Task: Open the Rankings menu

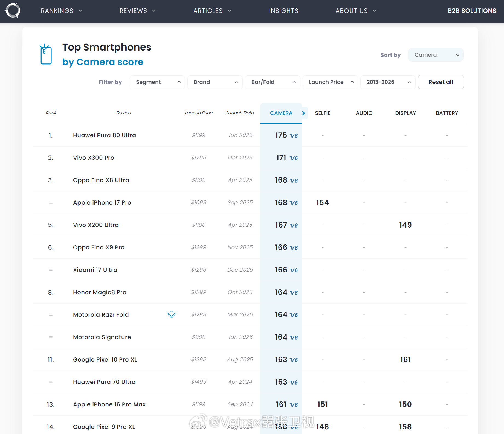Action: tap(62, 11)
